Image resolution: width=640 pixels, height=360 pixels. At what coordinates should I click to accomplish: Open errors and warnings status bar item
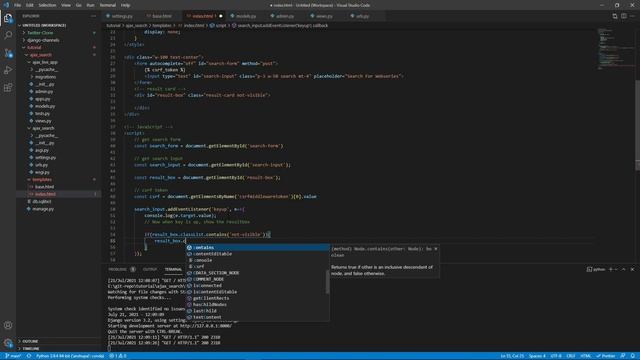[118, 356]
